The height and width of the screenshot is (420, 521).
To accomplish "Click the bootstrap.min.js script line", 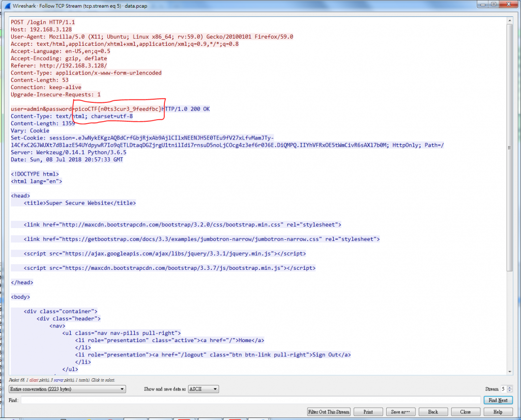I will tap(169, 268).
